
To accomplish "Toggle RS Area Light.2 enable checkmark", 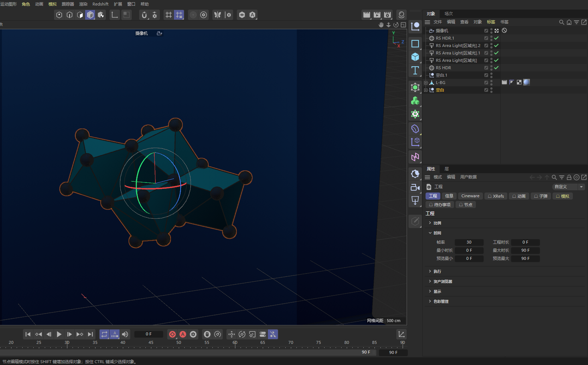I will (x=497, y=46).
